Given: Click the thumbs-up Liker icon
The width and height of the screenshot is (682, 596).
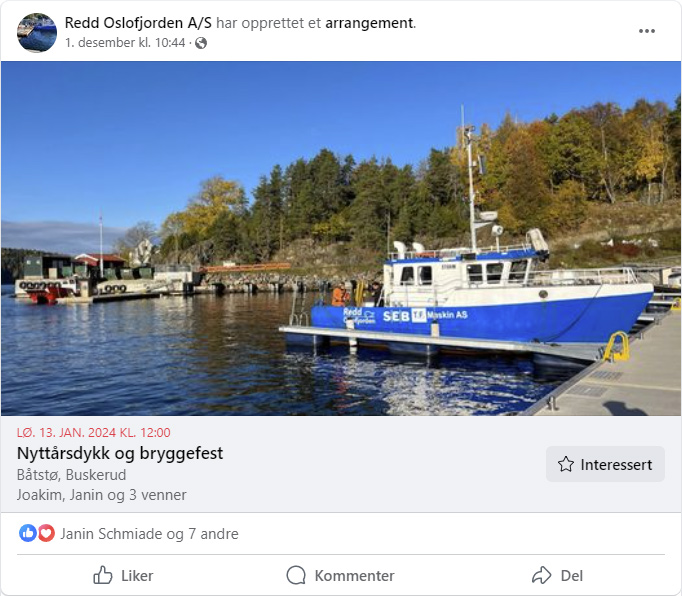Looking at the screenshot, I should click(103, 575).
